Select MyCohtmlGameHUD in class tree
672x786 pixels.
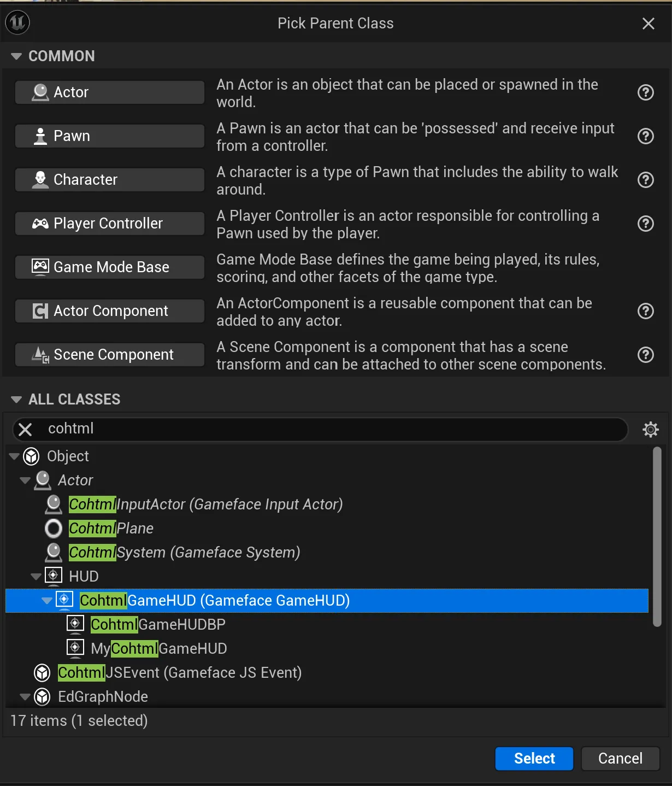tap(158, 649)
